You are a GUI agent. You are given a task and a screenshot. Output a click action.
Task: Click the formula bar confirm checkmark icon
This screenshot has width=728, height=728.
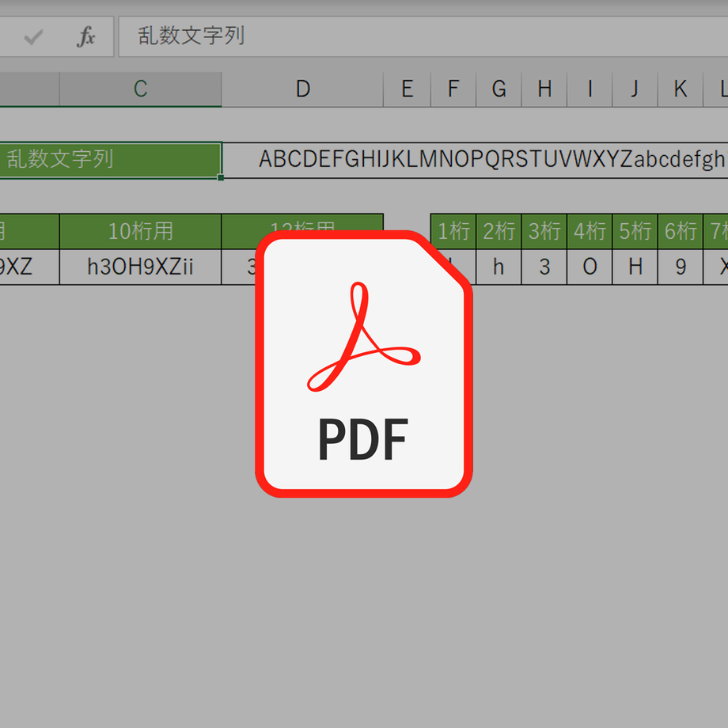[33, 36]
